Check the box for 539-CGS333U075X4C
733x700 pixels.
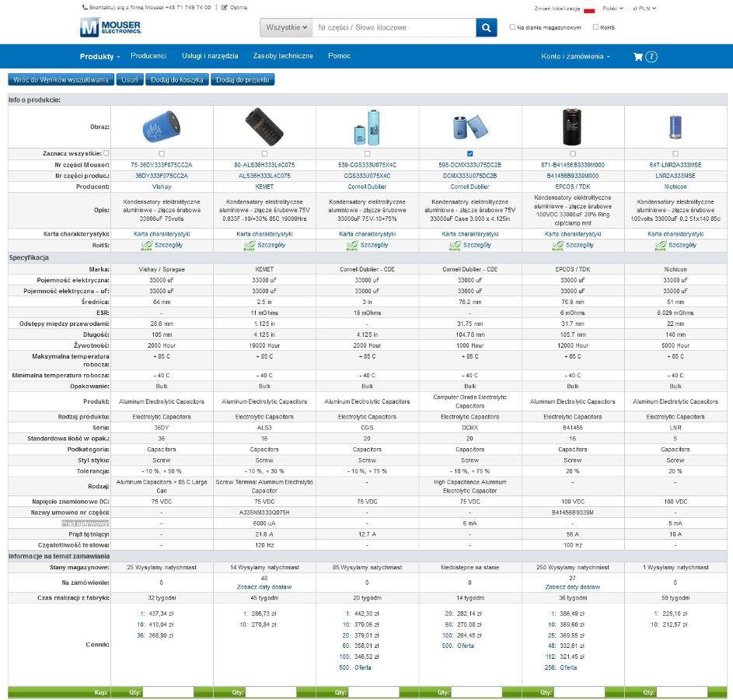(x=367, y=153)
